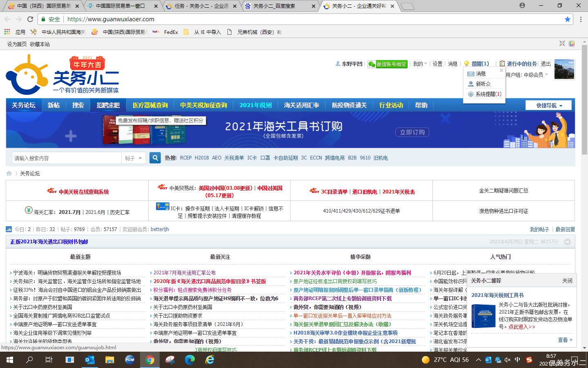The height and width of the screenshot is (368, 588).
Task: Open the 快捷导航 dropdown
Action: tap(548, 105)
